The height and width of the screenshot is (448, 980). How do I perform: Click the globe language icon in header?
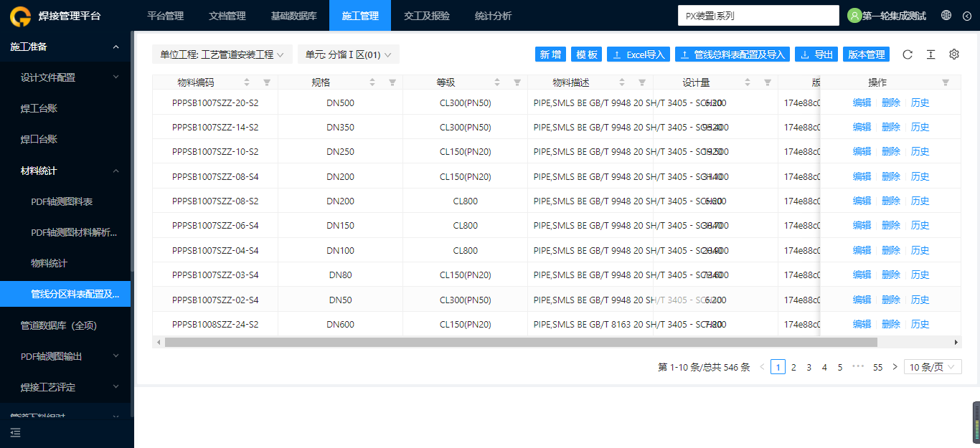click(x=946, y=15)
